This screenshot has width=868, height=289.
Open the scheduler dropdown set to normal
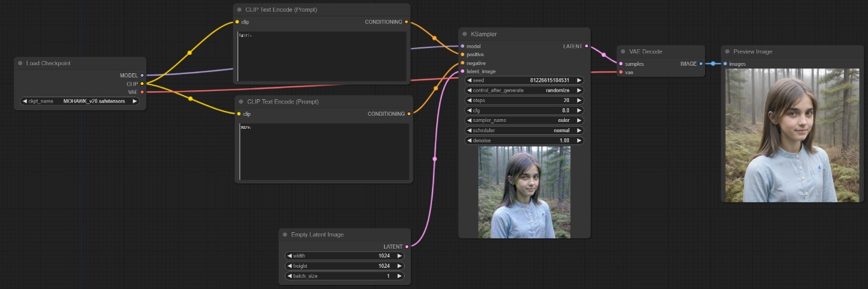click(524, 130)
